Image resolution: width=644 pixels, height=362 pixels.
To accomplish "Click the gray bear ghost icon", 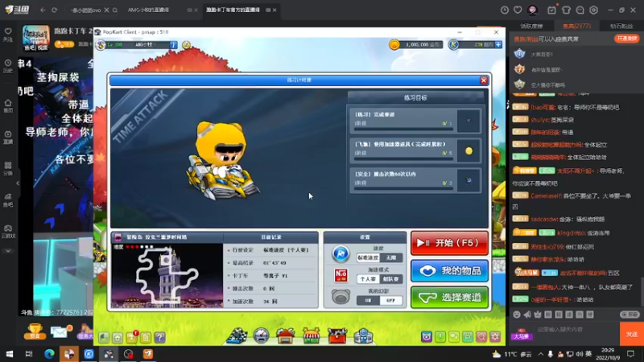I will pos(341,296).
